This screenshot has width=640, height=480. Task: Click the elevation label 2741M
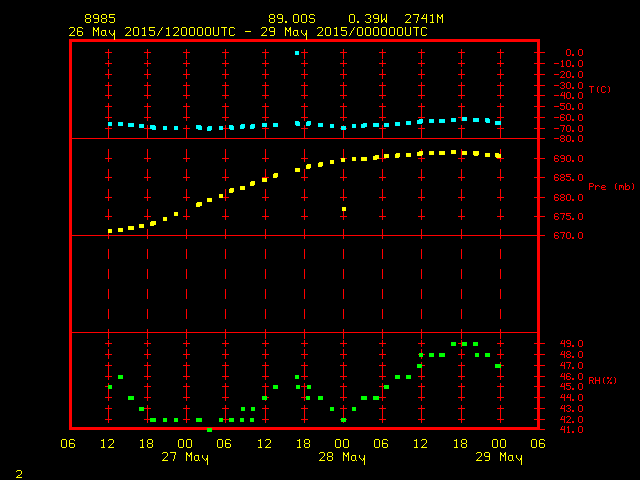point(424,19)
